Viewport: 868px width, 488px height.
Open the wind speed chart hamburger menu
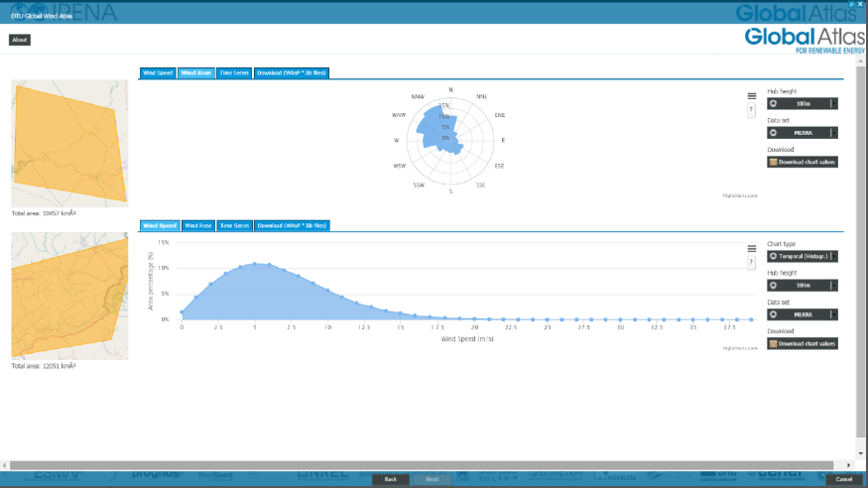pyautogui.click(x=752, y=248)
